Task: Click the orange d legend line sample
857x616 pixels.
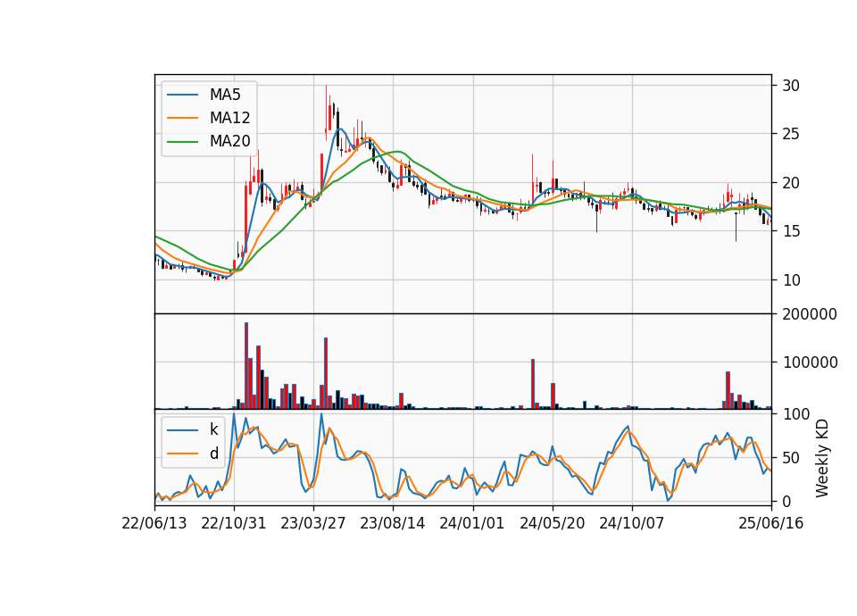Action: (x=182, y=454)
